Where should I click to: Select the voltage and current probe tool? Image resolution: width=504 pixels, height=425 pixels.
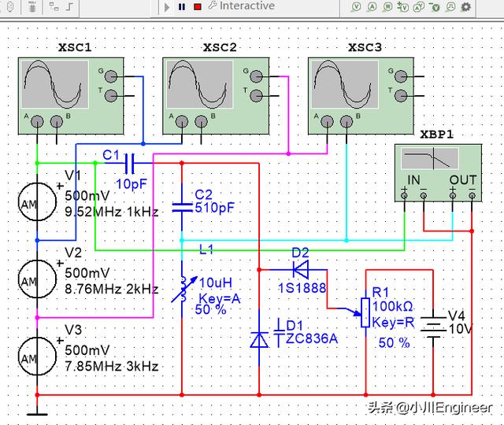pos(419,7)
